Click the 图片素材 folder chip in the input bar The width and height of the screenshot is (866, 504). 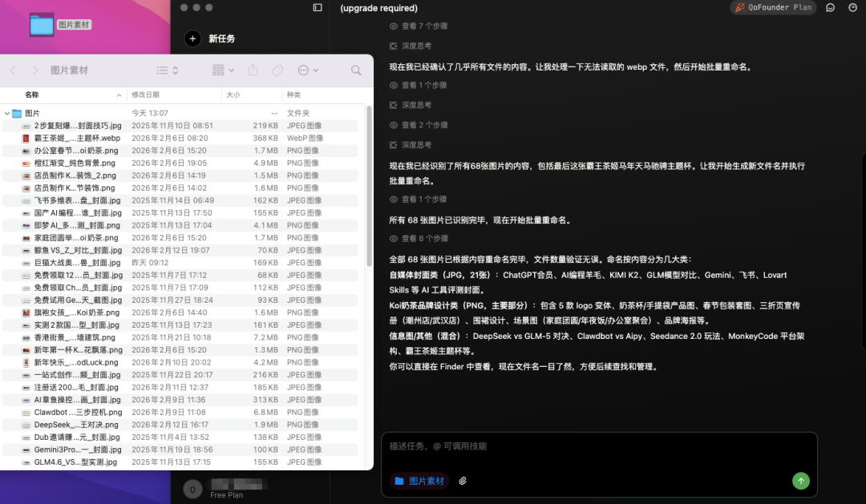pos(419,481)
